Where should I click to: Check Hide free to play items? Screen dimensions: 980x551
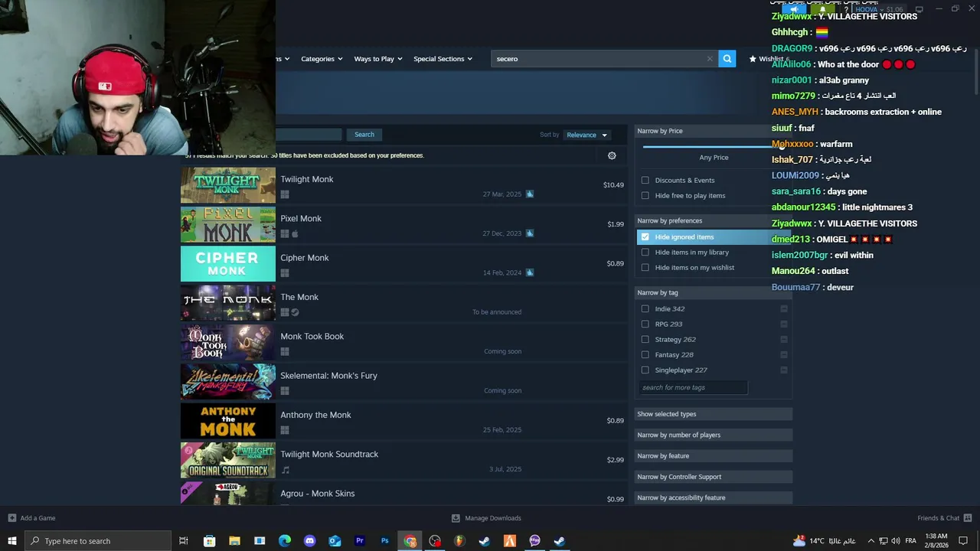645,196
